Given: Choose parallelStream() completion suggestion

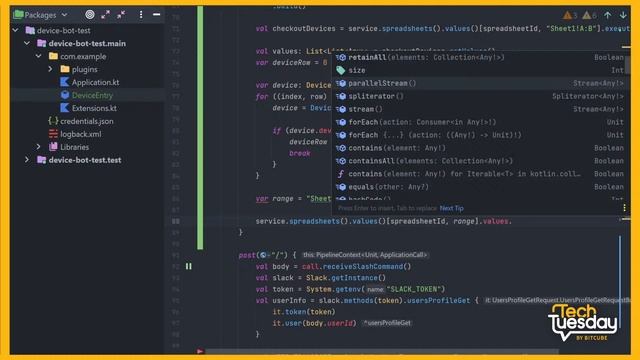Looking at the screenshot, I should tap(479, 83).
